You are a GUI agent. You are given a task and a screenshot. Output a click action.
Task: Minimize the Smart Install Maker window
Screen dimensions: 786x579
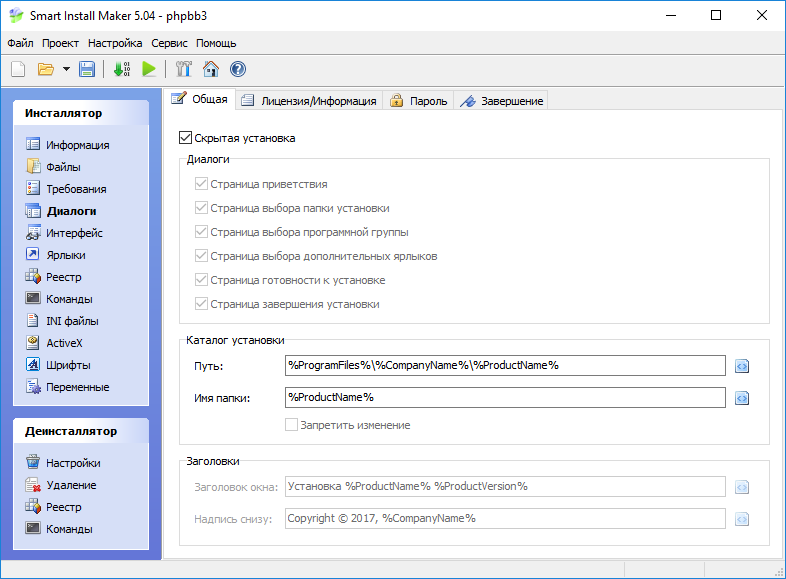click(671, 16)
